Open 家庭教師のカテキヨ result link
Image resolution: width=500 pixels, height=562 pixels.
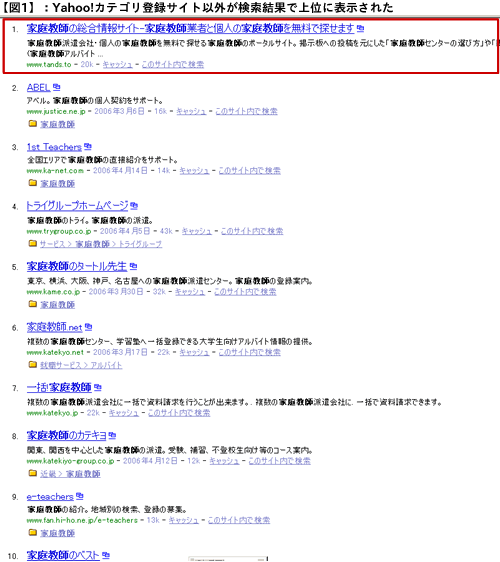point(67,436)
